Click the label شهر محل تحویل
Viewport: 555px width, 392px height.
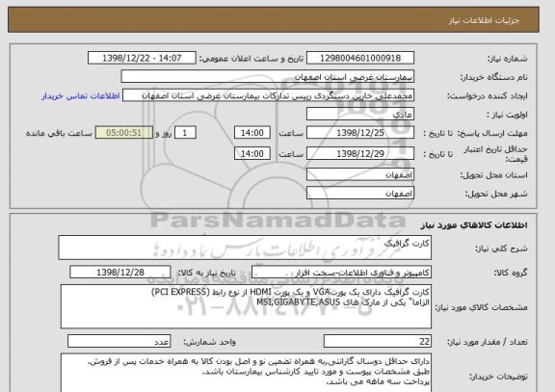tap(496, 194)
